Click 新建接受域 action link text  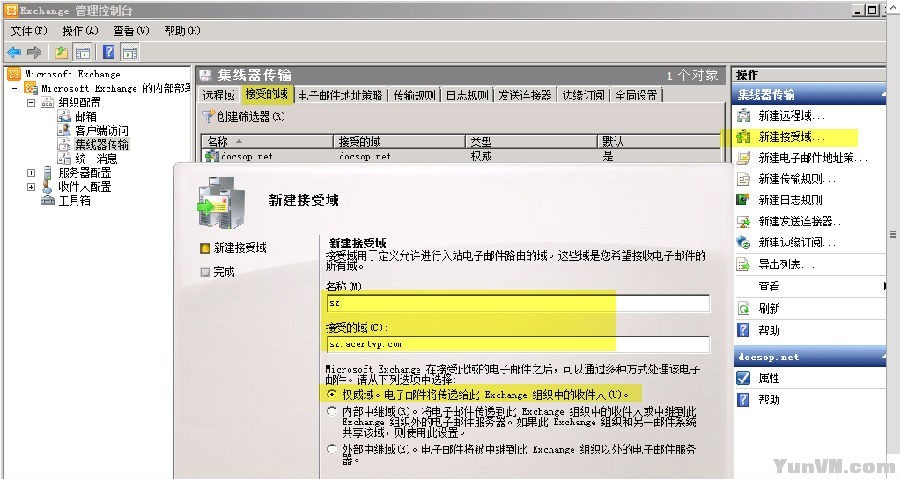coord(791,137)
